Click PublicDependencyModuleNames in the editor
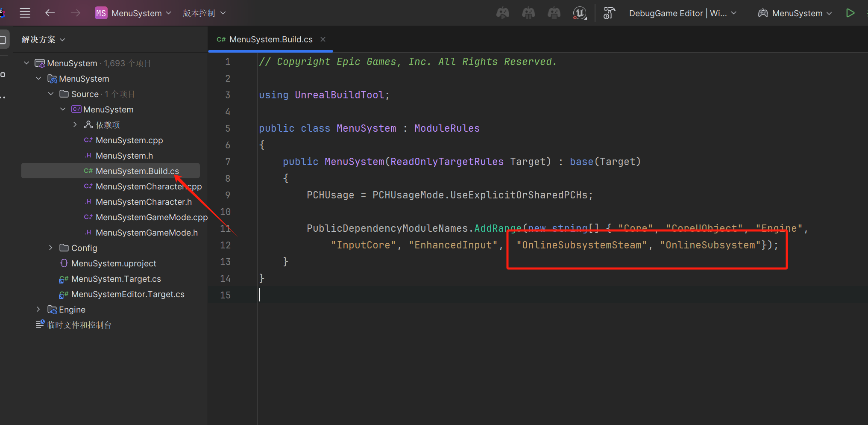This screenshot has width=868, height=425. (387, 228)
